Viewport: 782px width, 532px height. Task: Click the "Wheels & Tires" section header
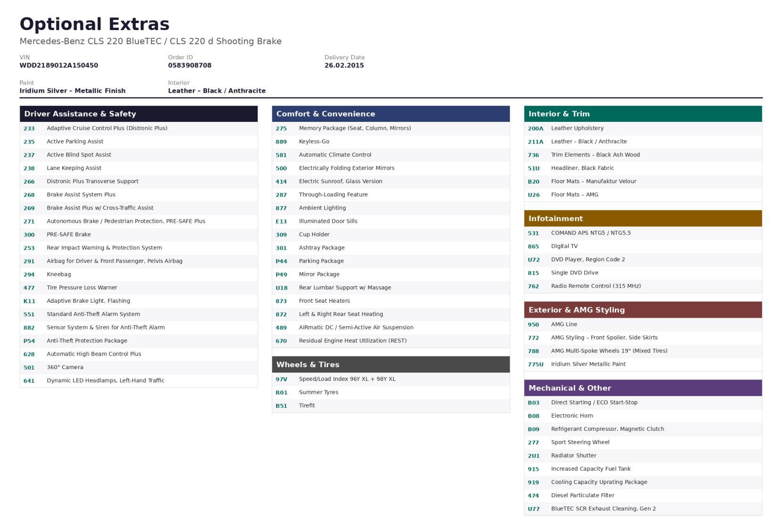coord(391,364)
